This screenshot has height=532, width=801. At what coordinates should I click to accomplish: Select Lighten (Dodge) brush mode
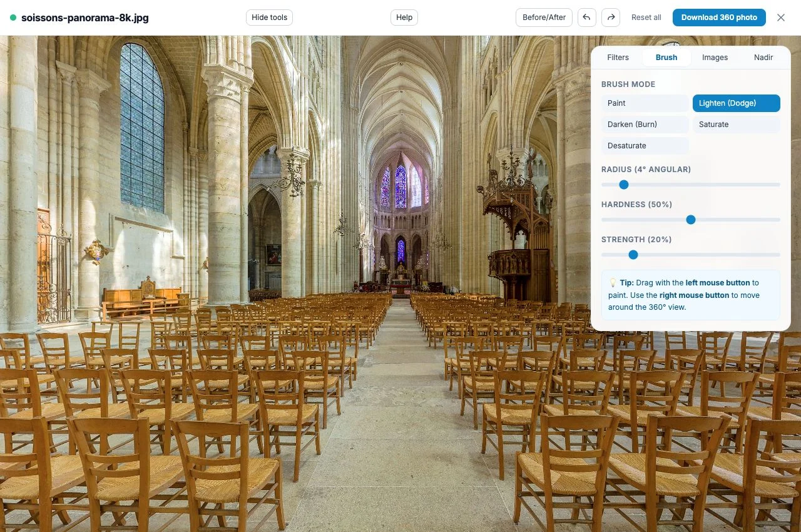click(737, 103)
